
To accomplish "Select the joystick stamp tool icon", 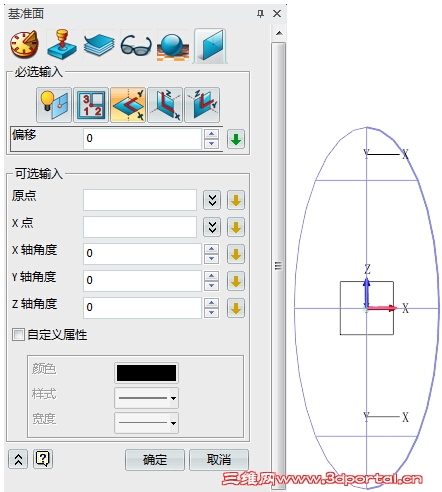I will (62, 45).
